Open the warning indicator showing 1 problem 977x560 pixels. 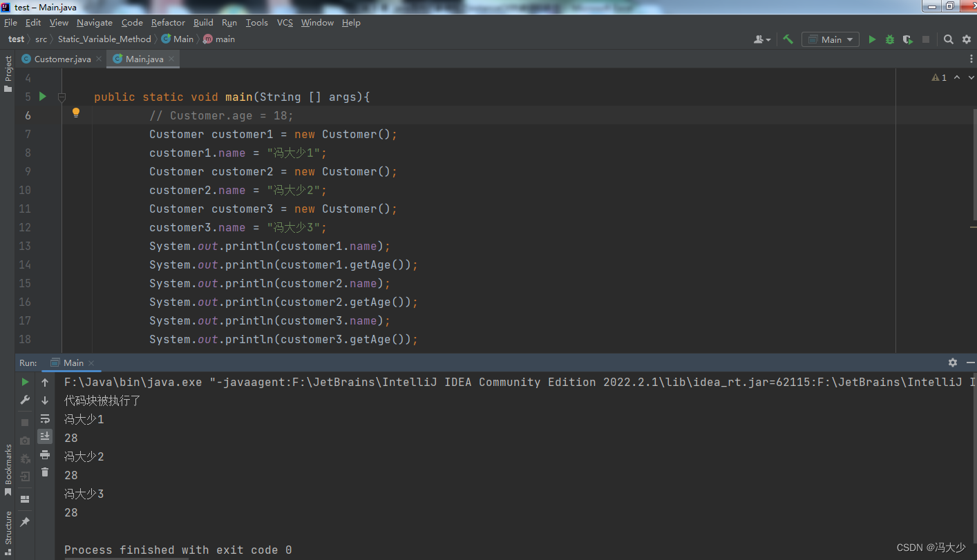[939, 77]
